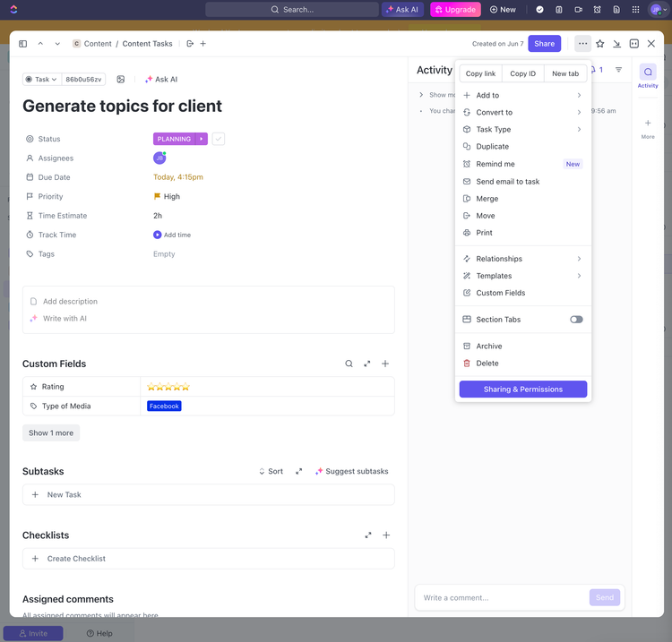Add a new custom field plus icon
The width and height of the screenshot is (672, 642).
coord(385,364)
